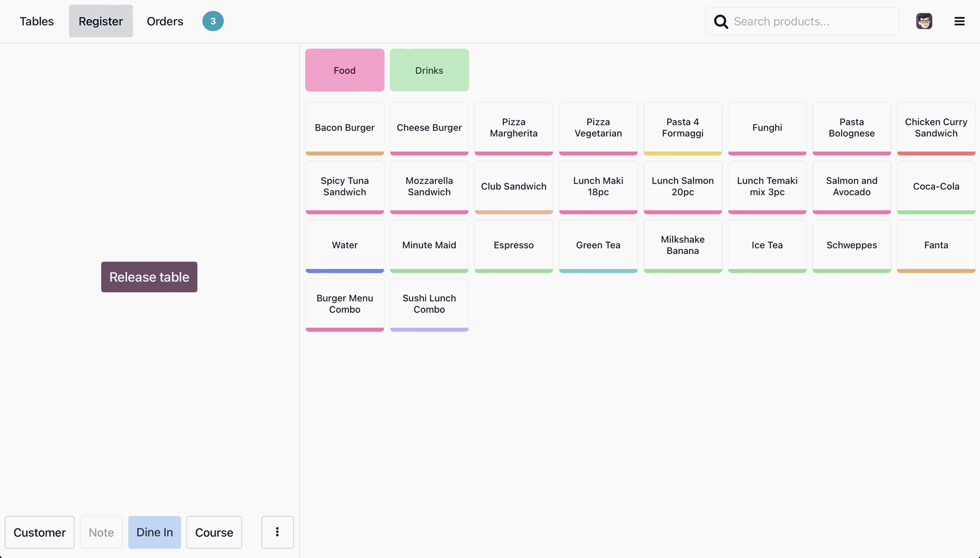Add Bacon Burger to the order
980x558 pixels.
345,128
